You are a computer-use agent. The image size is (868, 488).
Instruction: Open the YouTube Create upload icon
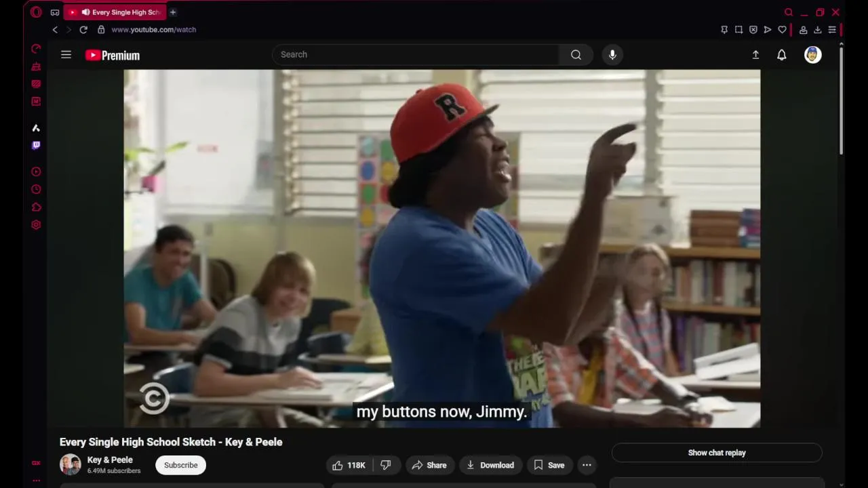pyautogui.click(x=755, y=55)
